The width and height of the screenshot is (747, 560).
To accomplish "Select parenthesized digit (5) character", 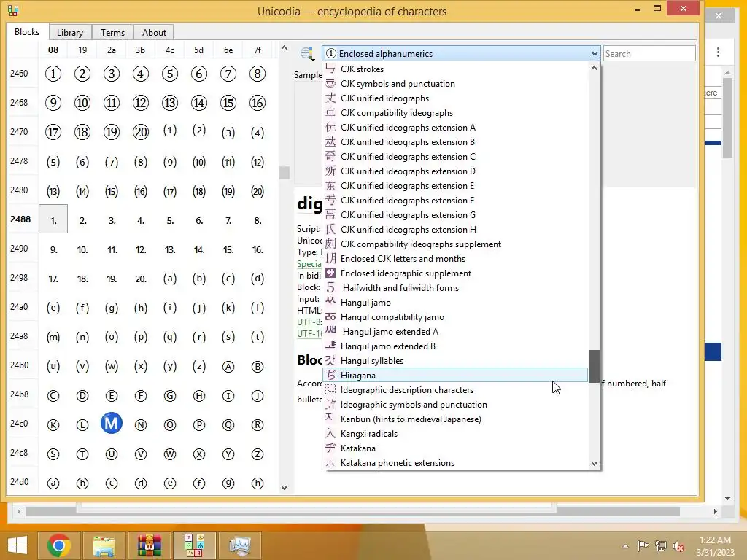I will tap(53, 162).
